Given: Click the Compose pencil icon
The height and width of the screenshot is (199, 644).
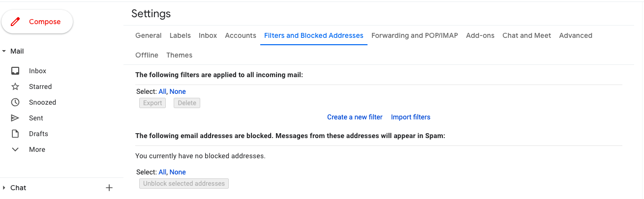Looking at the screenshot, I should coord(16,22).
